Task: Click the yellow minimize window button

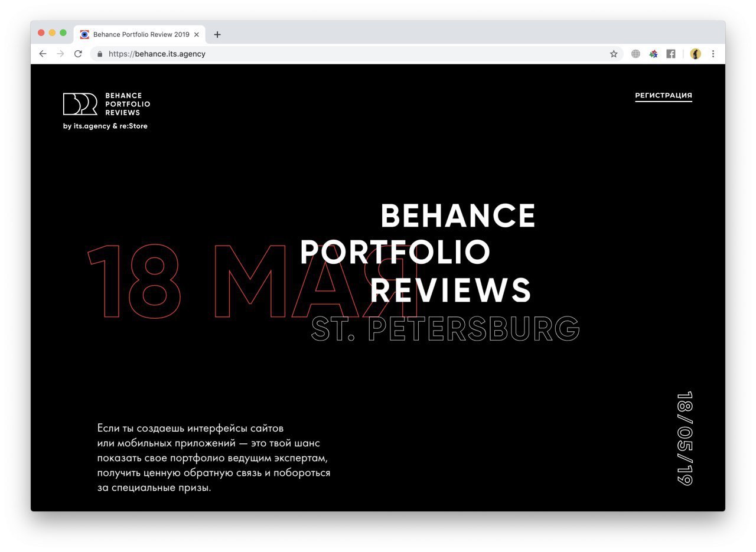Action: point(52,33)
